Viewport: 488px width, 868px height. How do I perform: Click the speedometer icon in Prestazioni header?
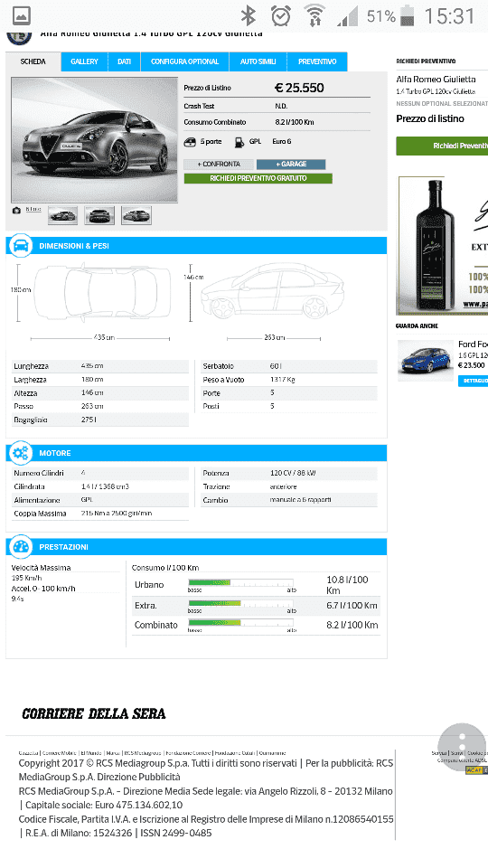click(x=21, y=546)
